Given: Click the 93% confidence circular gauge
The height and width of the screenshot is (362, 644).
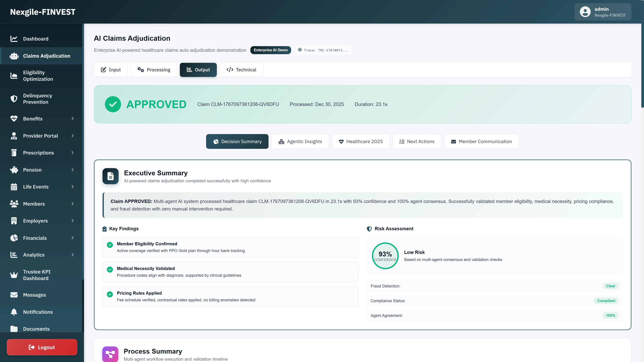Looking at the screenshot, I should point(385,256).
